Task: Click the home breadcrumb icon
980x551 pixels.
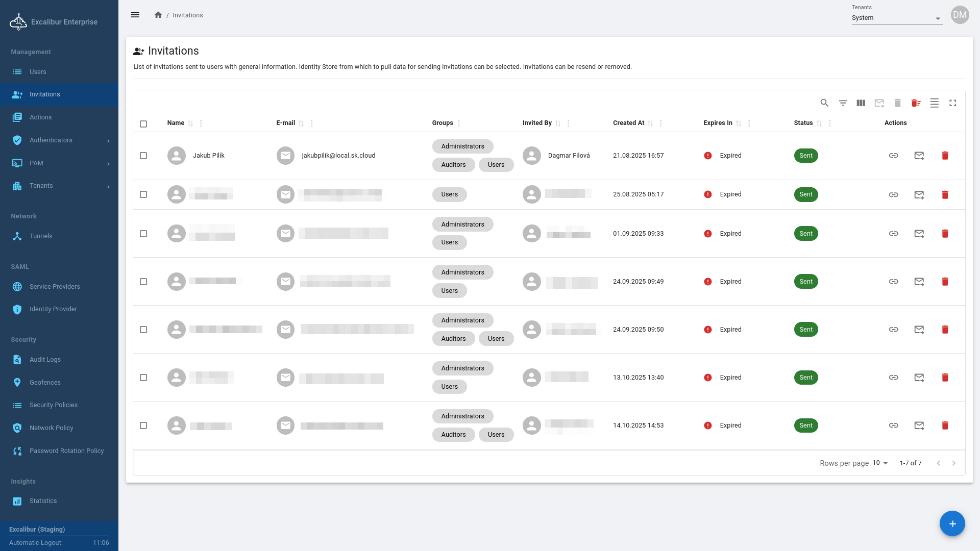Action: click(x=158, y=15)
